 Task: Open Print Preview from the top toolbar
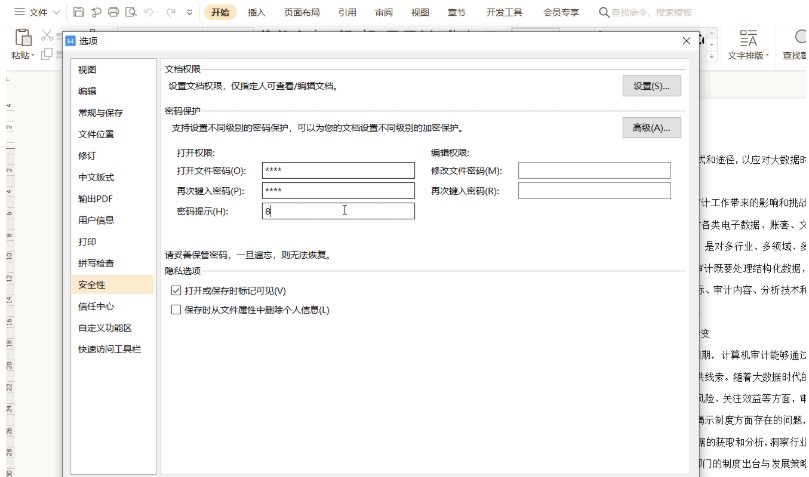pyautogui.click(x=130, y=12)
